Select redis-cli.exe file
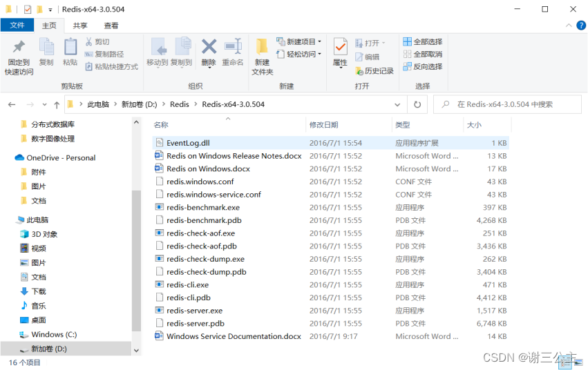 (x=330, y=284)
